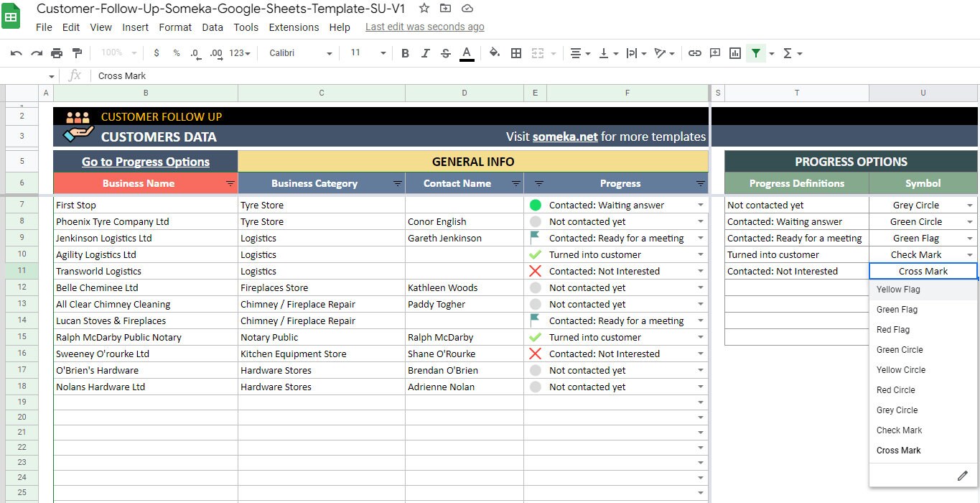Click the Insert chart icon
Image resolution: width=980 pixels, height=503 pixels.
734,52
